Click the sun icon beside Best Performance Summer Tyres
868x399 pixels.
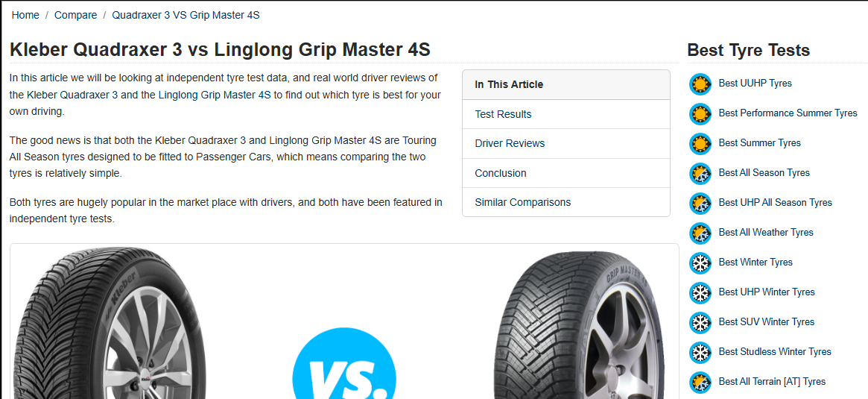[700, 114]
